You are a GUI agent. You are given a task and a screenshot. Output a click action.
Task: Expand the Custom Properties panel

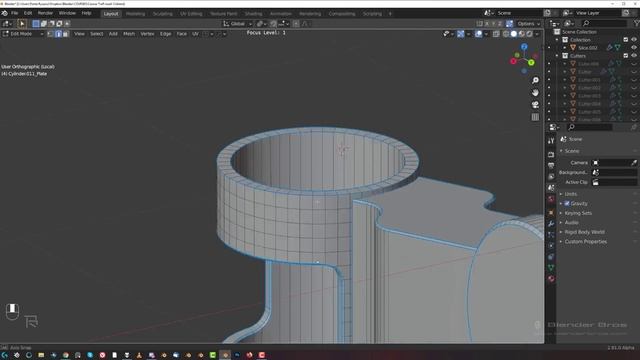[x=585, y=242]
